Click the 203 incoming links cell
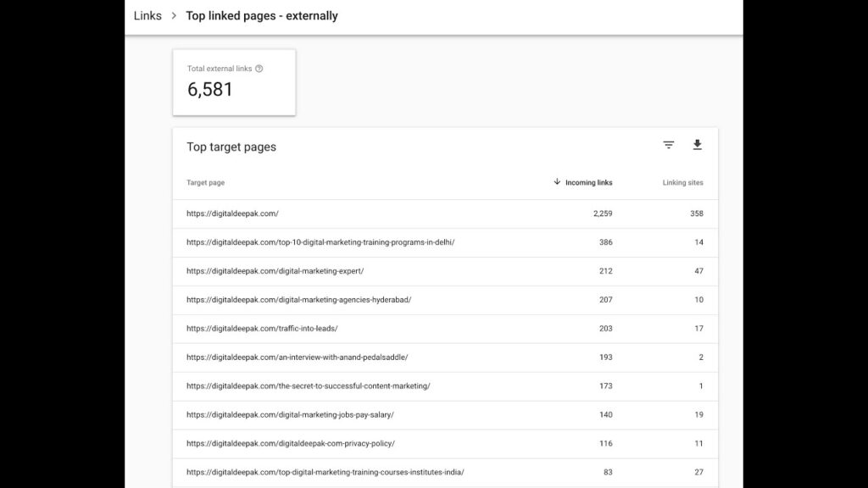868x488 pixels. click(605, 329)
